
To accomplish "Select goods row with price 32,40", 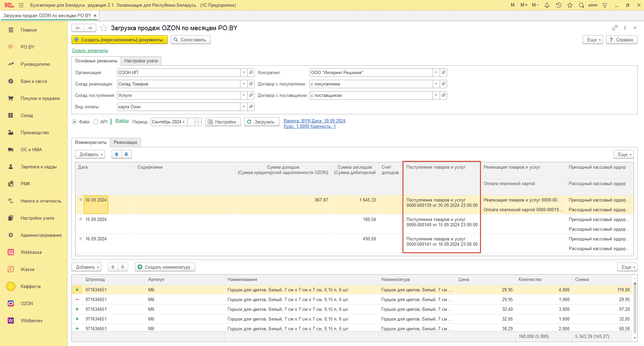I will [x=352, y=309].
